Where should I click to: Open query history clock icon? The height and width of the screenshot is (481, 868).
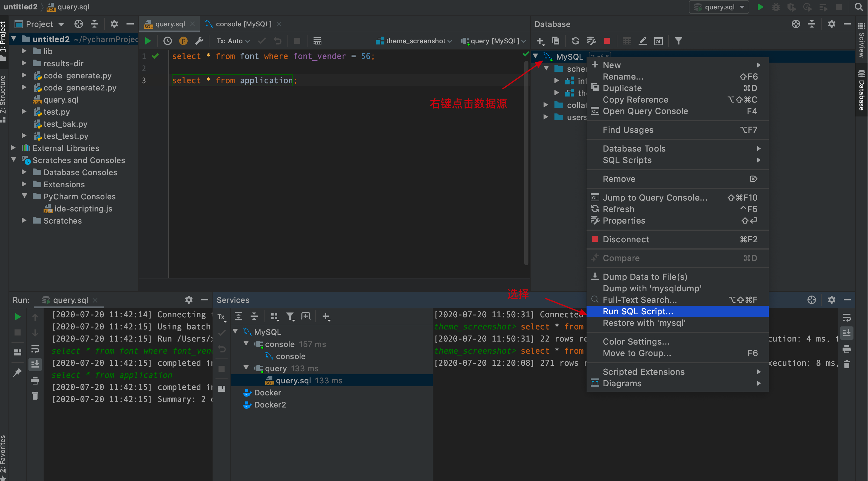167,41
